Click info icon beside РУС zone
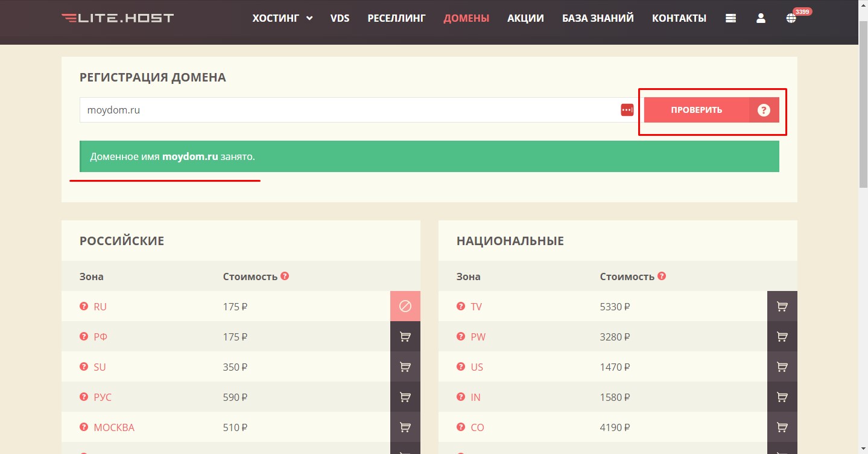This screenshot has width=868, height=454. (84, 397)
